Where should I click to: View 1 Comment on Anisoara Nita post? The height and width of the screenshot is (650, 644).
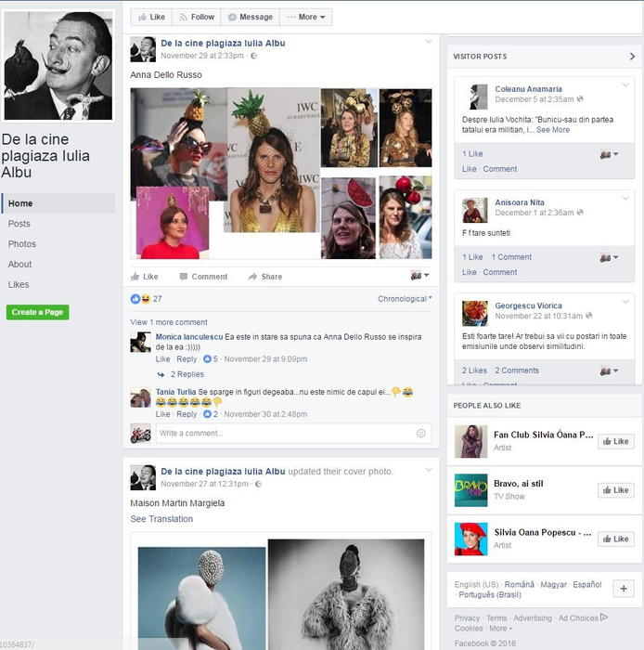(511, 257)
